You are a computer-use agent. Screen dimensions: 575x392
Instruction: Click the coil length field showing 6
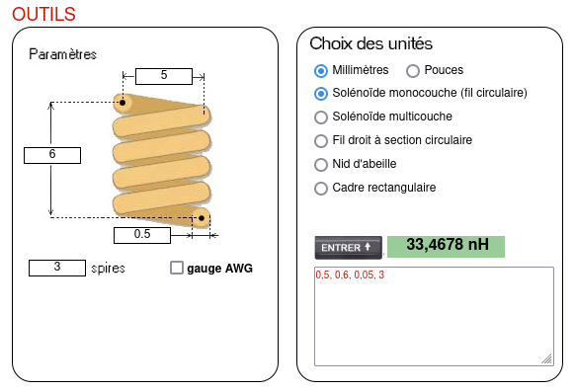[52, 155]
